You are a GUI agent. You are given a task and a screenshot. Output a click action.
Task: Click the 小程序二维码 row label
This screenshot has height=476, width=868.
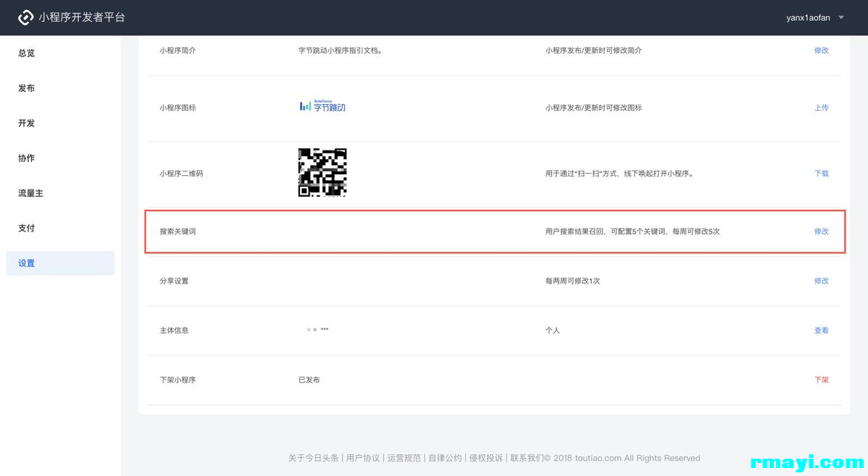click(181, 174)
